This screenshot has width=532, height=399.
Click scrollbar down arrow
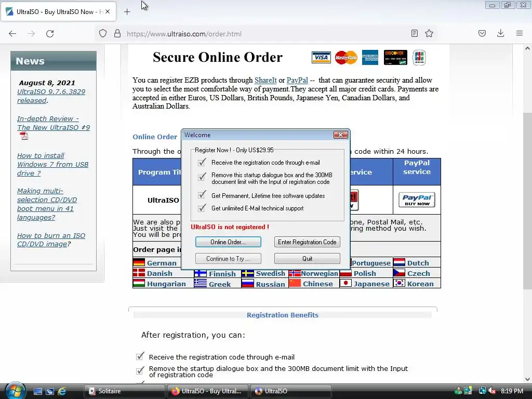coord(527,379)
